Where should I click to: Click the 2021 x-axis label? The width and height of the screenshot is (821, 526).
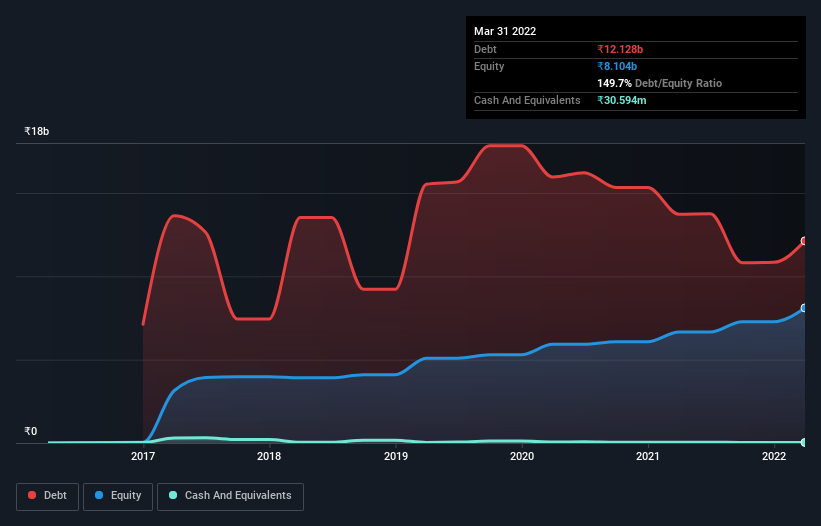click(648, 456)
